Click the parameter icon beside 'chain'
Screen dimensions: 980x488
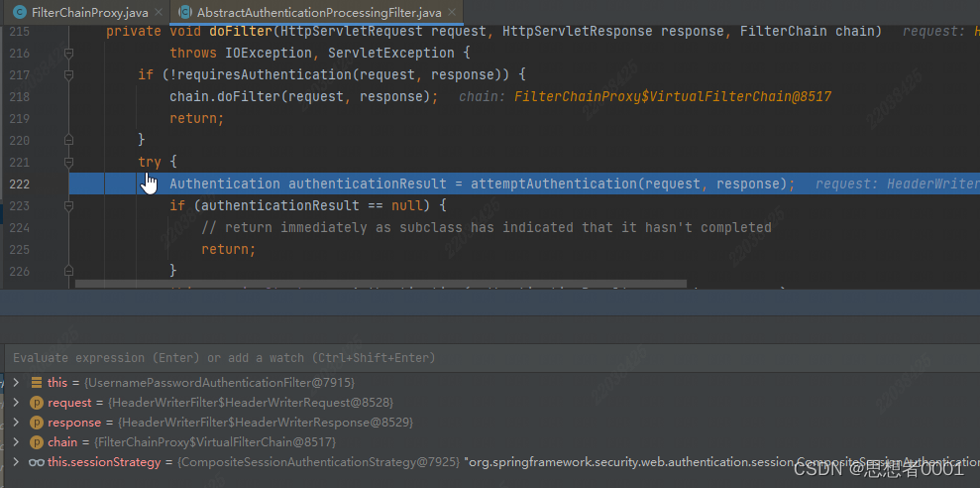[37, 442]
